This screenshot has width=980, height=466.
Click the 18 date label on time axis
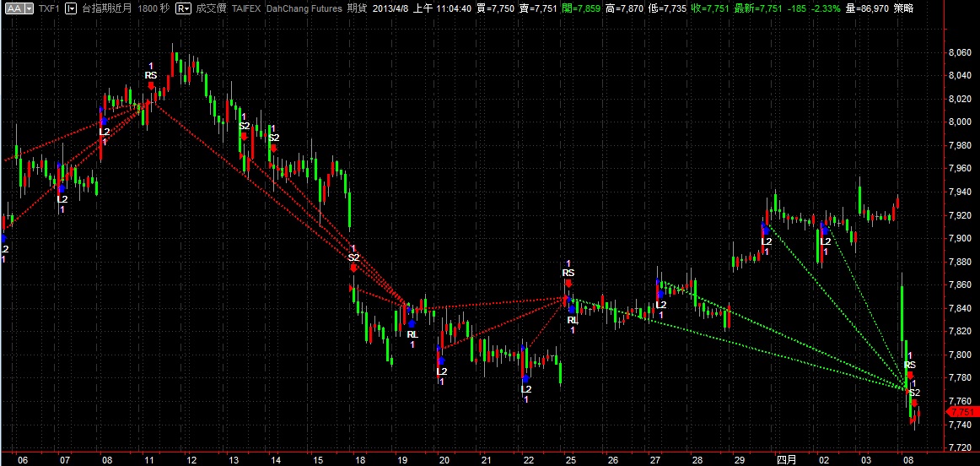point(360,459)
